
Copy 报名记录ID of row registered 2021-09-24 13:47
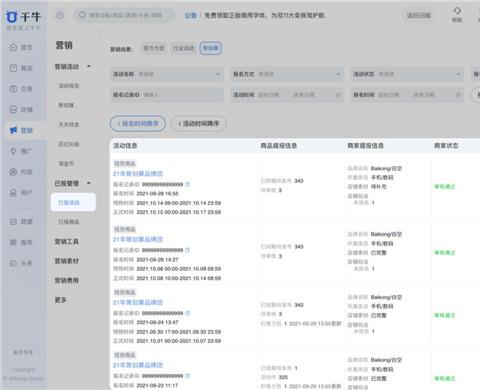tap(187, 313)
